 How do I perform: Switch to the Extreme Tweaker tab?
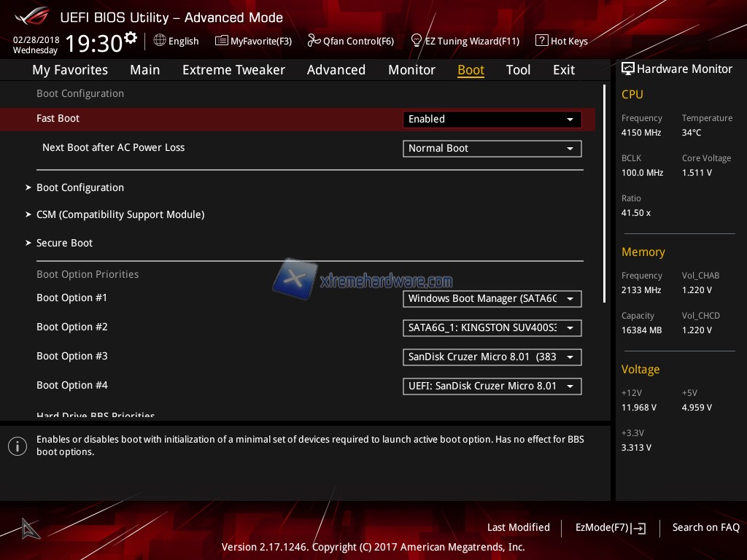(x=233, y=70)
